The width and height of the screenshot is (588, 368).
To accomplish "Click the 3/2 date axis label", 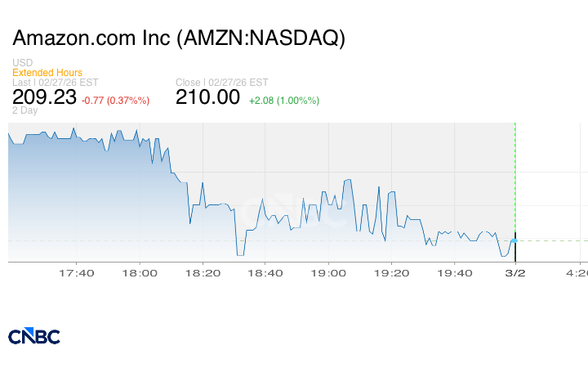I will point(514,273).
